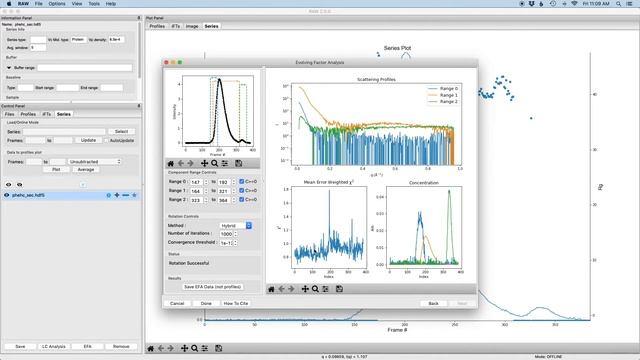Adjust Range 0 end value stepper
This screenshot has height=360, width=640.
[x=233, y=182]
